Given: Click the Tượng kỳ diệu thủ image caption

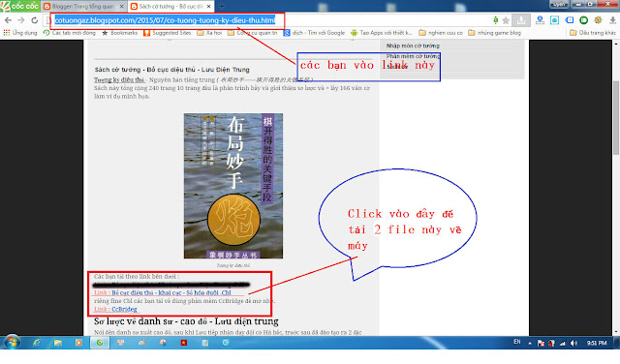Looking at the screenshot, I should [x=233, y=265].
